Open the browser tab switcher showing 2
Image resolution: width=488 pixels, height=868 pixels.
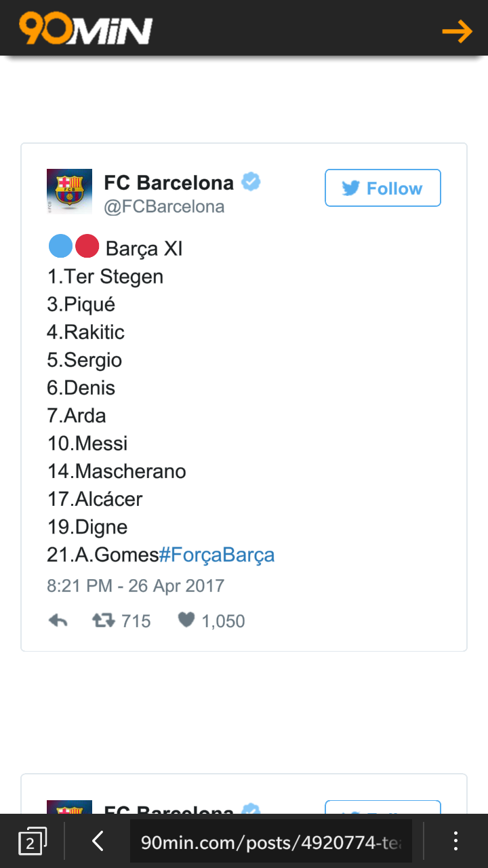tap(32, 842)
